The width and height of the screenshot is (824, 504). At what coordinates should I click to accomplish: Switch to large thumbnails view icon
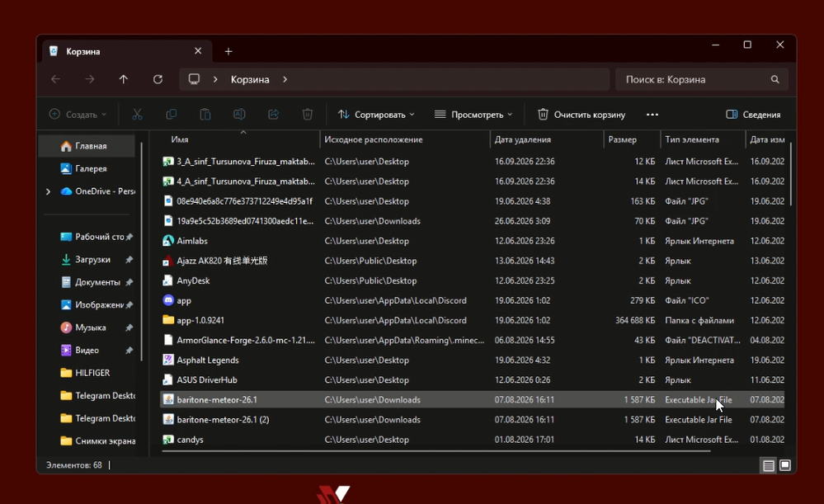(785, 465)
